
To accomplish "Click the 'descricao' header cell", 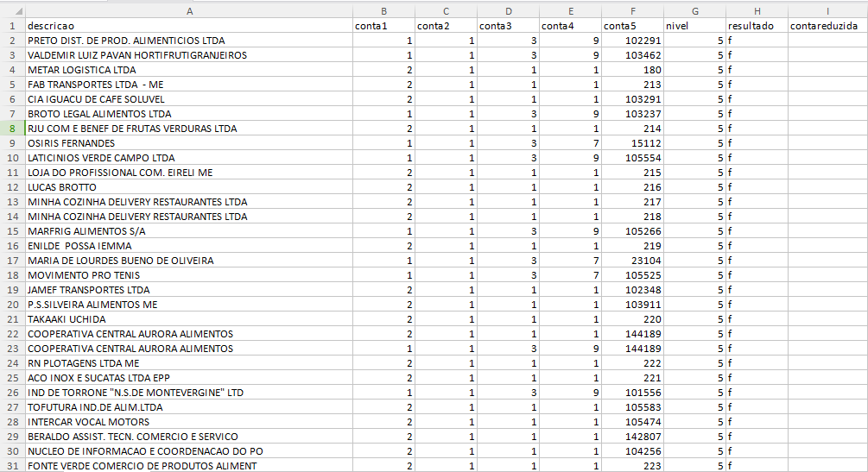I will (189, 26).
